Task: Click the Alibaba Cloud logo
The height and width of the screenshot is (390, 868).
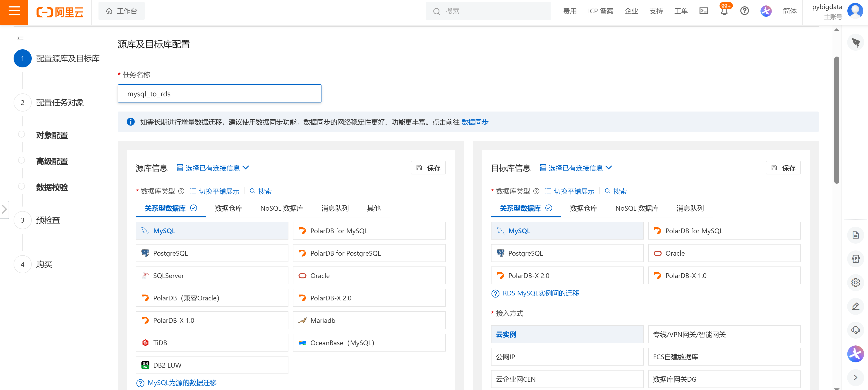Action: pos(60,12)
